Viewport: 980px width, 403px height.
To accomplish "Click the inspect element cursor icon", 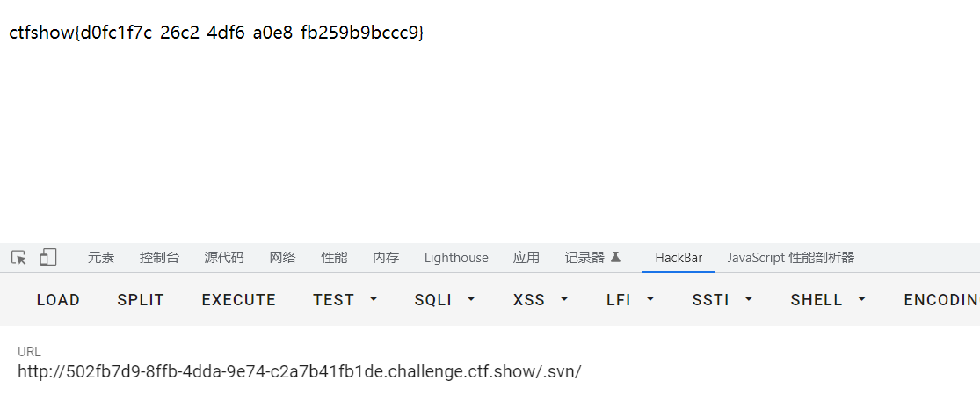I will click(x=18, y=257).
